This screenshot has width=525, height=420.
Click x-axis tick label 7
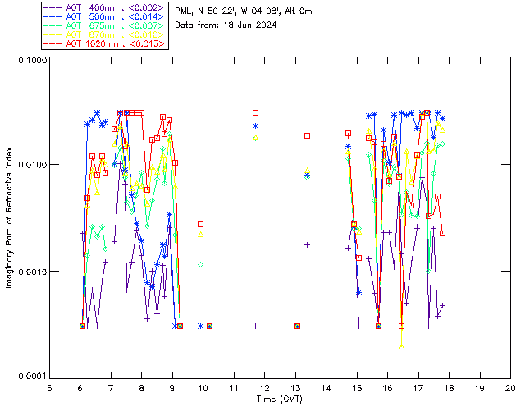point(111,388)
